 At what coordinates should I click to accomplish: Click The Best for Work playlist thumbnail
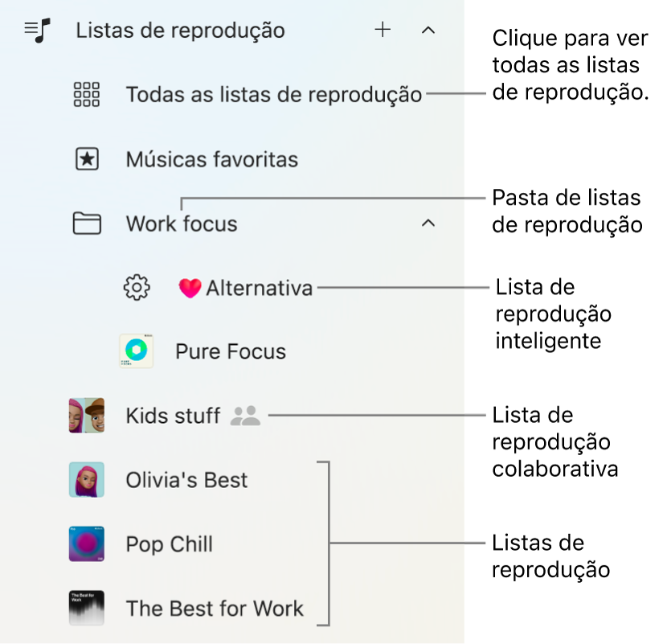[x=86, y=609]
